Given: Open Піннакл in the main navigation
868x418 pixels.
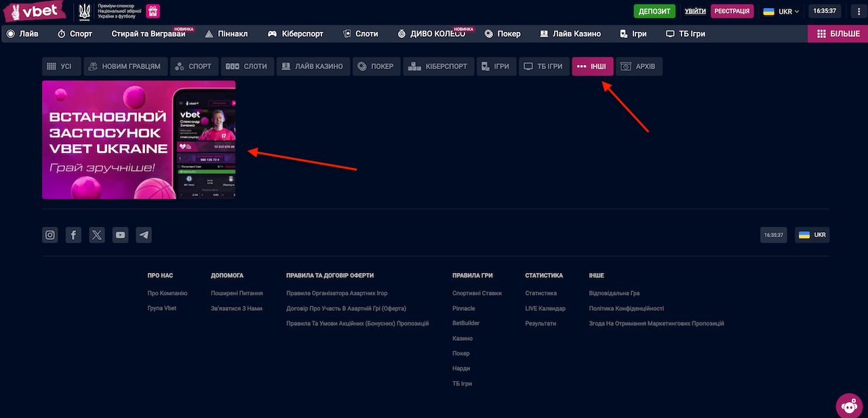Looking at the screenshot, I should click(226, 33).
